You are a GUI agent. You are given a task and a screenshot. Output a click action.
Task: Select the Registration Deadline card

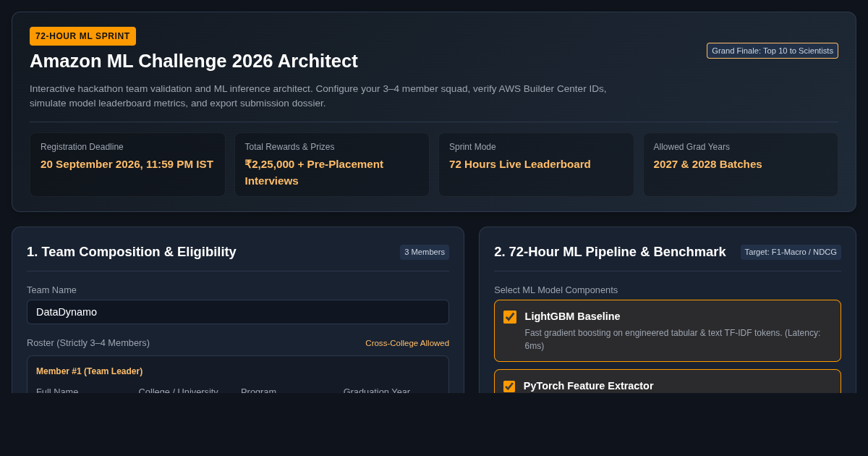click(x=127, y=164)
